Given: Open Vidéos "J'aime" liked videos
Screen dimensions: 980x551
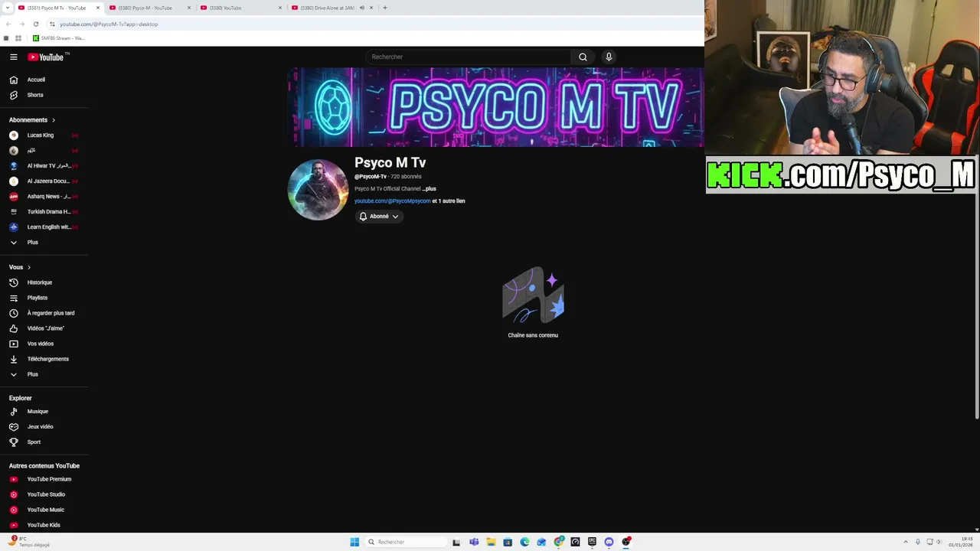Looking at the screenshot, I should click(44, 328).
